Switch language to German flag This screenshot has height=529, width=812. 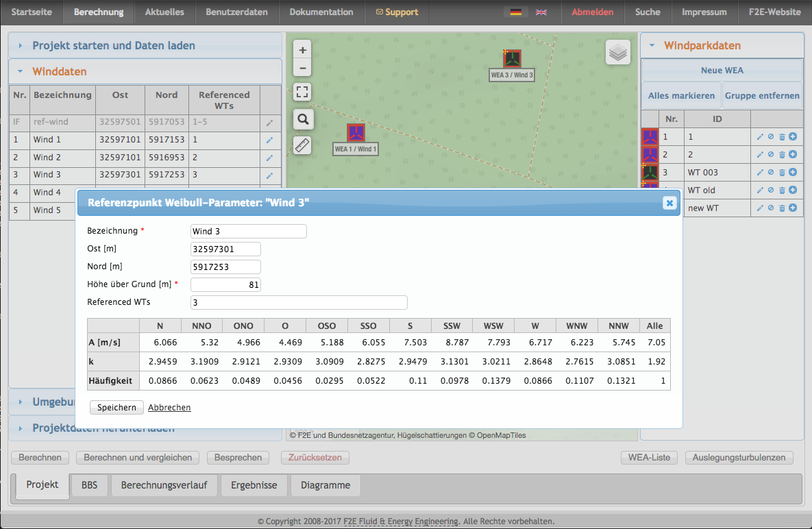[x=516, y=12]
